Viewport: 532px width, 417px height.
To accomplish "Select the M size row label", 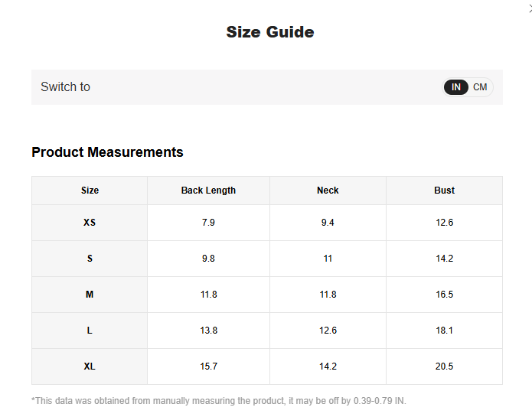I will [x=90, y=295].
